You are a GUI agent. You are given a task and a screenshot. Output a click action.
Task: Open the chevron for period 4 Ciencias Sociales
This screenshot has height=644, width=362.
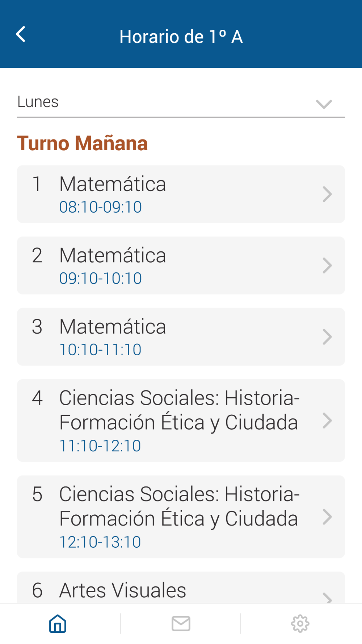coord(327,421)
